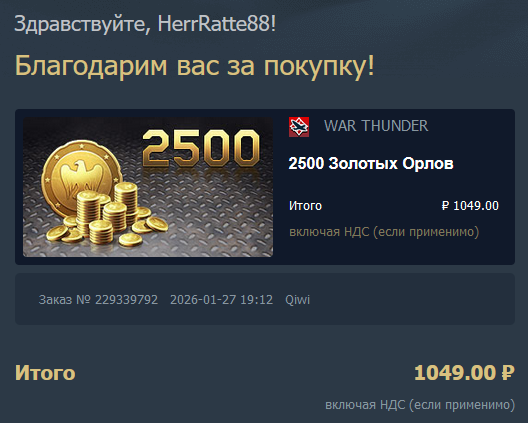Click the VAT note below the bottom total
The width and height of the screenshot is (528, 423).
tap(420, 405)
